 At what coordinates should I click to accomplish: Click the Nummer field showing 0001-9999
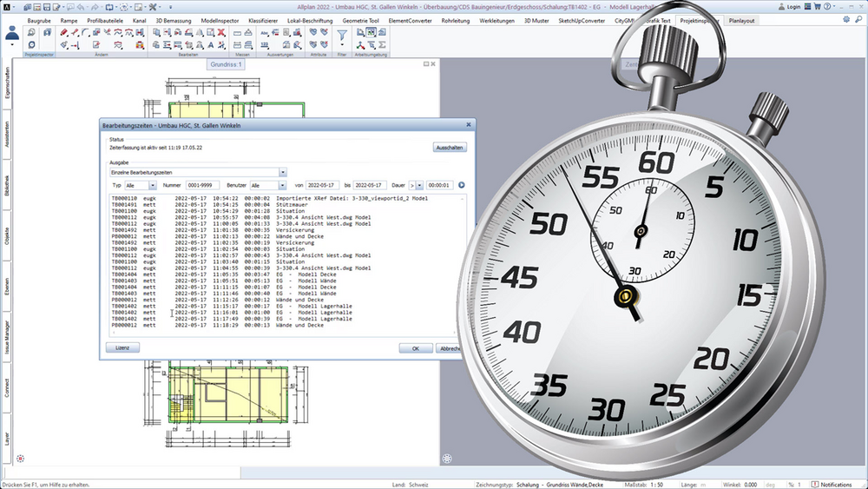[202, 186]
